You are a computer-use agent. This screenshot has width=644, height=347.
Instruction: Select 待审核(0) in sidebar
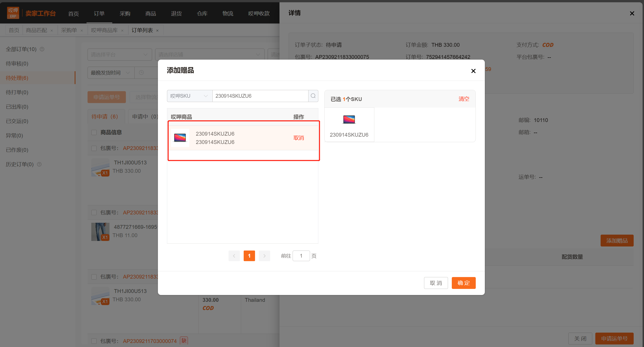(x=17, y=64)
